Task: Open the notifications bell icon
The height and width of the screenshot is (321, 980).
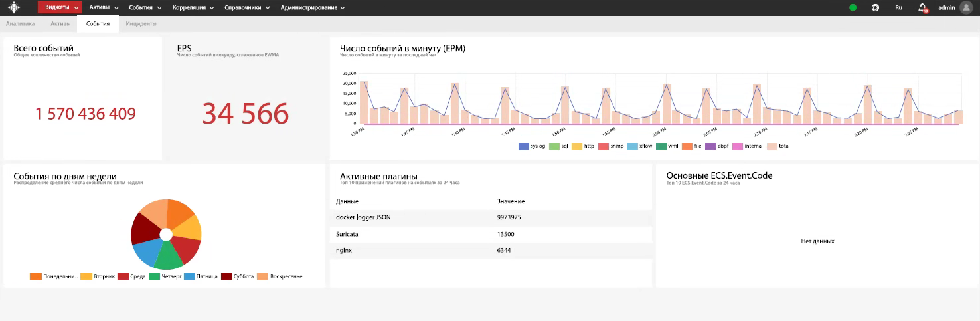Action: (922, 8)
